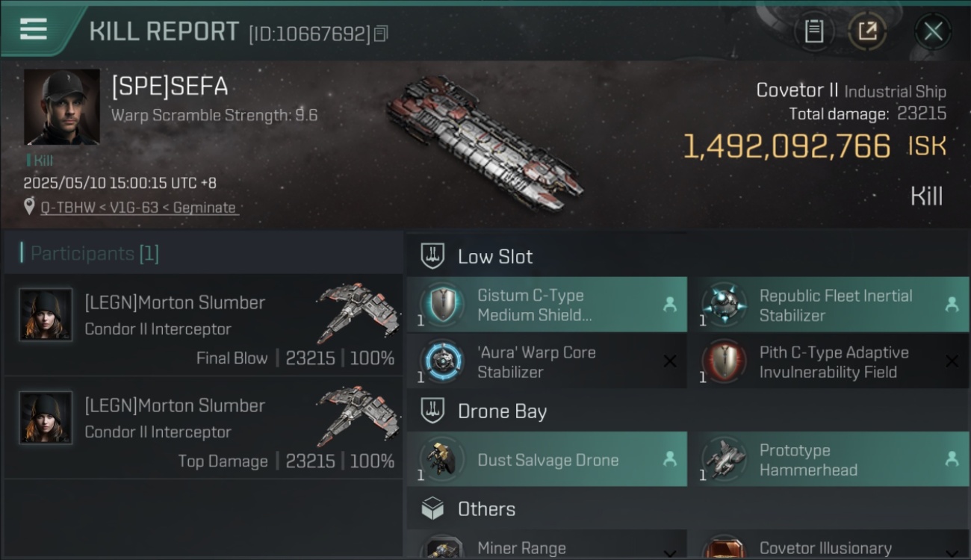
Task: Open the clipboard report icon
Action: (x=814, y=31)
